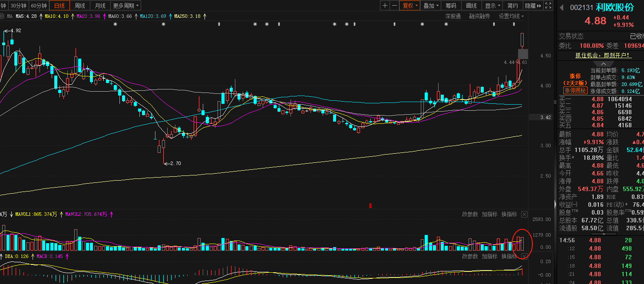Close the MACD indicator sub-panel
This screenshot has height=284, width=644.
pyautogui.click(x=524, y=256)
